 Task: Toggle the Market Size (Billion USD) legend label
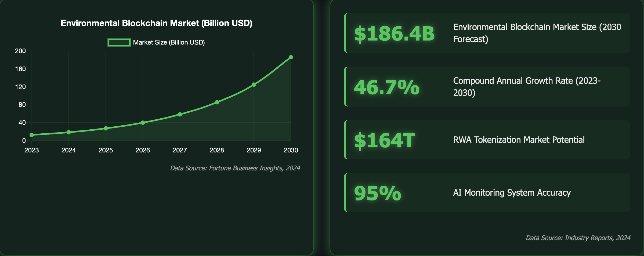click(x=169, y=42)
